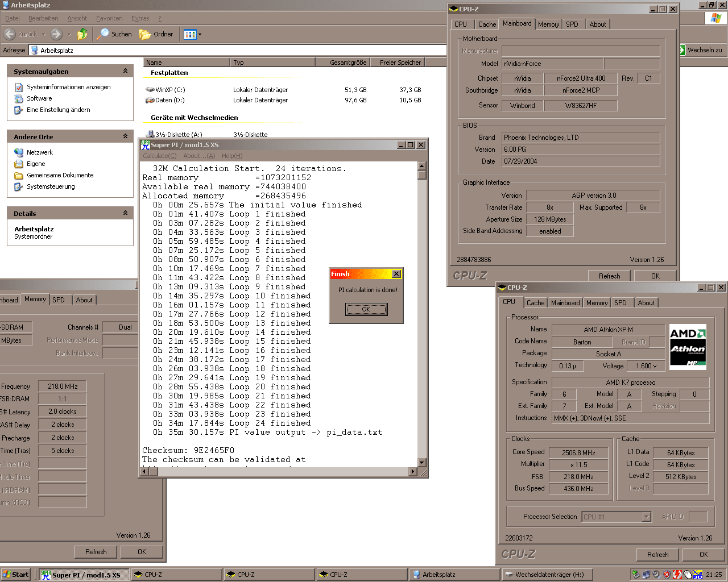Open Help menu in Super PI
Screen dimensions: 728x582
(232, 156)
